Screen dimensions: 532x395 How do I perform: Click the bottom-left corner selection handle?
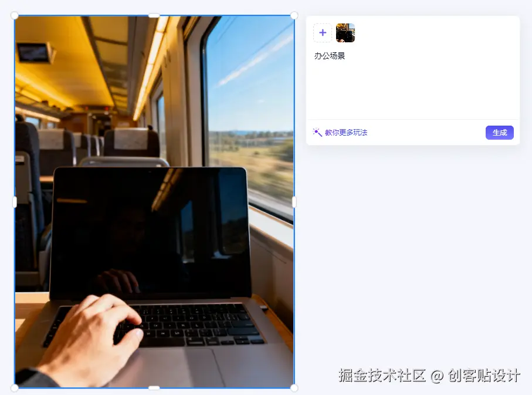pos(15,387)
